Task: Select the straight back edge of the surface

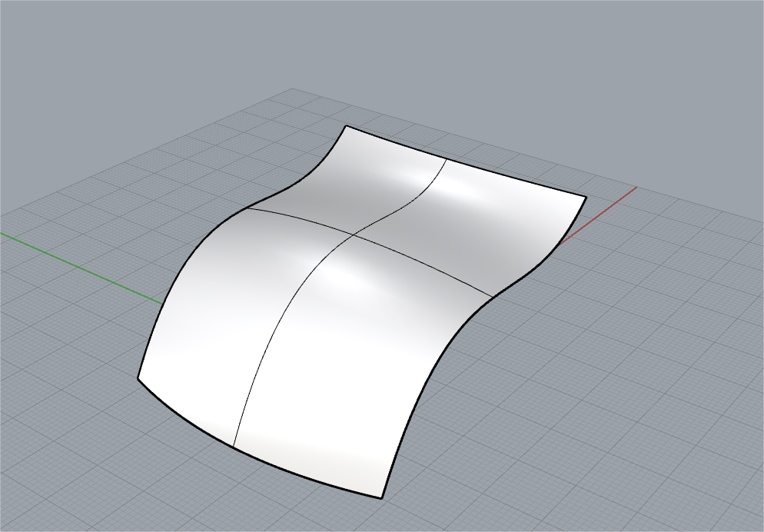Action: tap(466, 161)
